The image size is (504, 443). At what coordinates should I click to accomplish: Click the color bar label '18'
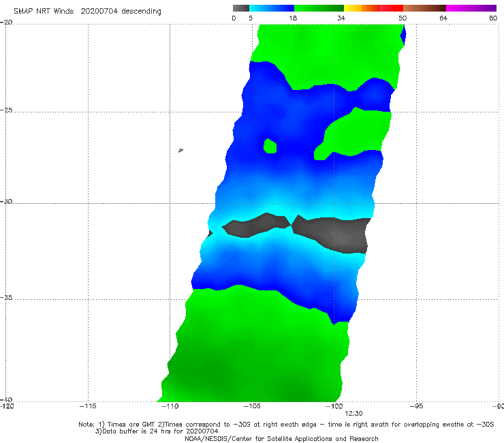click(293, 18)
